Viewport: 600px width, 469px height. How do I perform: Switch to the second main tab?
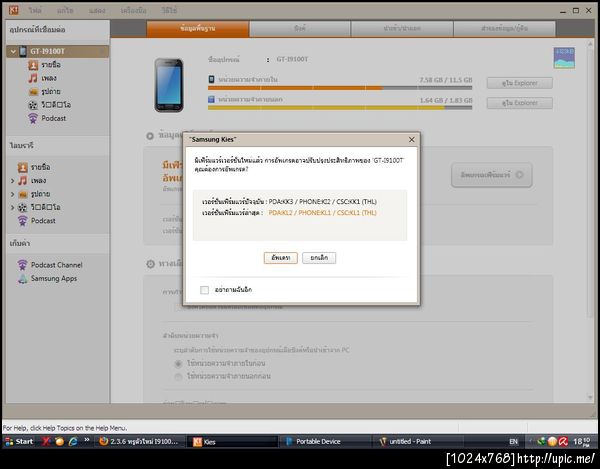(x=300, y=29)
